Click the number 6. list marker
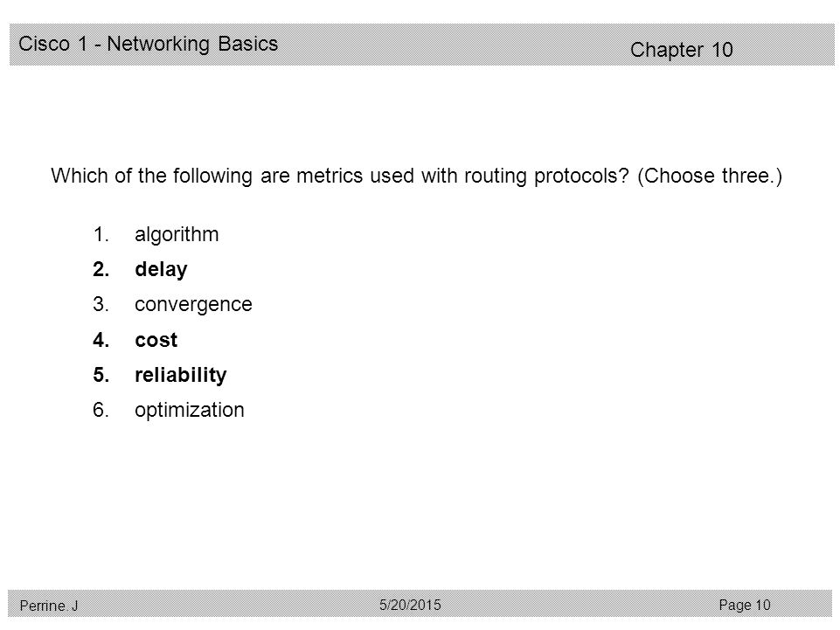840x630 pixels. coord(101,410)
